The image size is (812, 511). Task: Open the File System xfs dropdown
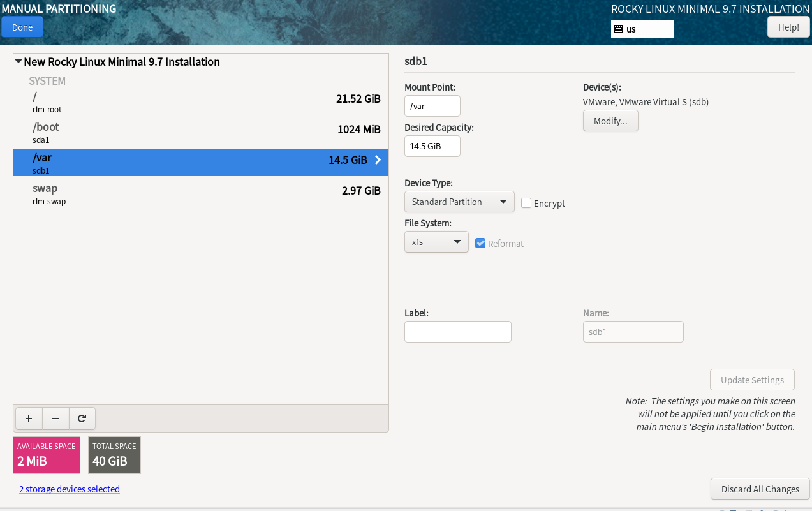point(436,242)
